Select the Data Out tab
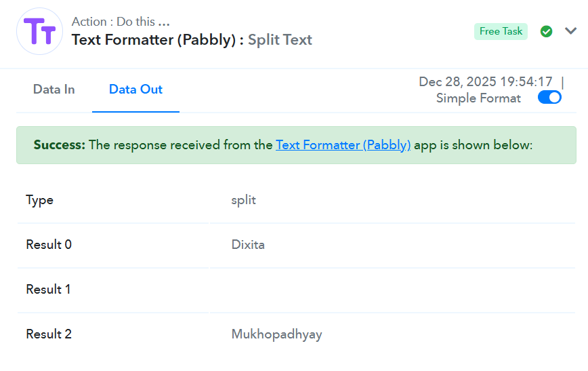 point(135,90)
